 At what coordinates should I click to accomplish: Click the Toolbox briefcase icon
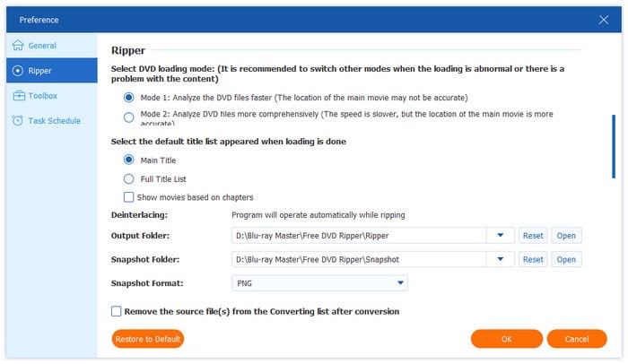[x=18, y=96]
